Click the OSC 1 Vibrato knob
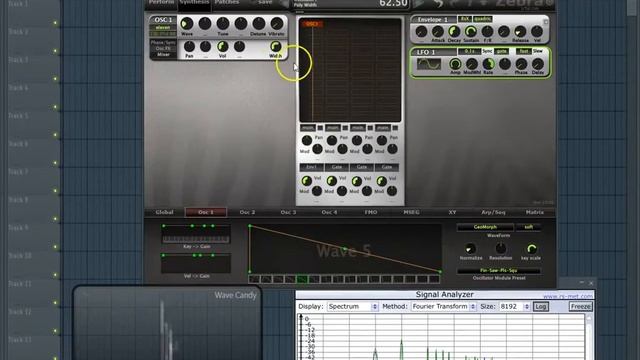Screen dimensions: 640x360 click(x=277, y=24)
